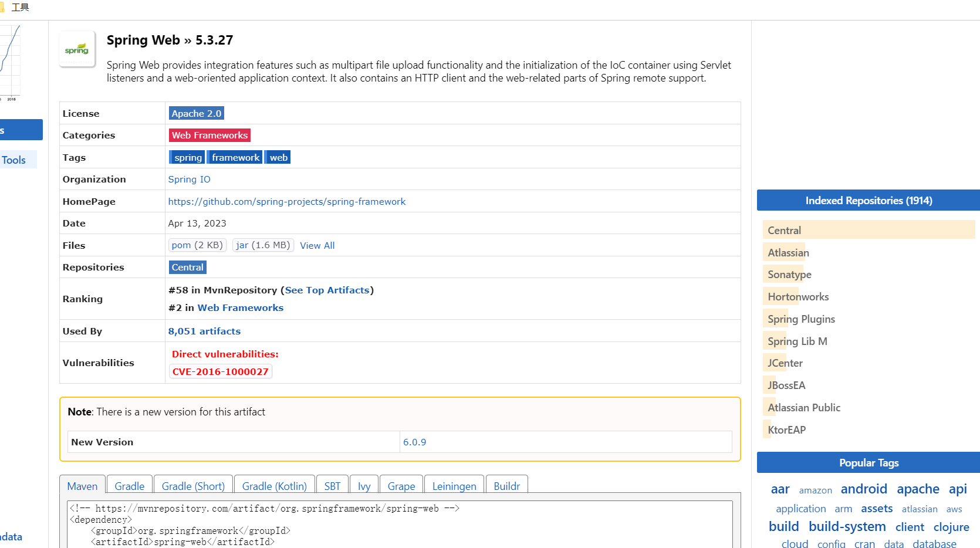Open the Tools sidebar link
Image resolution: width=980 pixels, height=548 pixels.
coord(13,160)
